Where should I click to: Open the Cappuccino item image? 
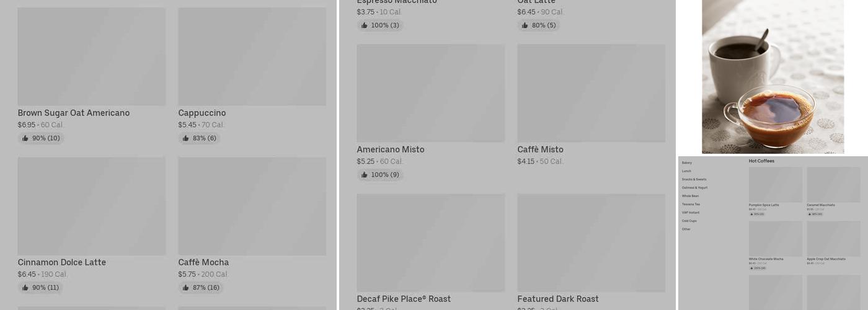coord(252,56)
